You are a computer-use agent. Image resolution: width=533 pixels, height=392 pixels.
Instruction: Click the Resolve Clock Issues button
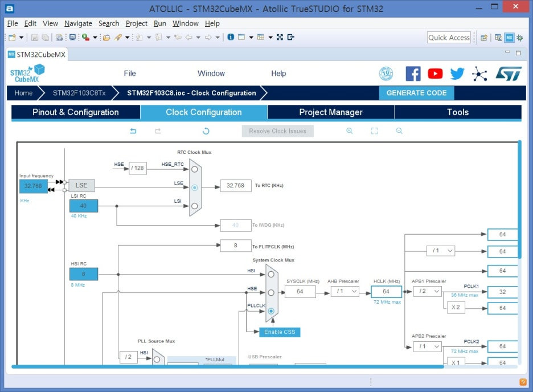pos(278,131)
